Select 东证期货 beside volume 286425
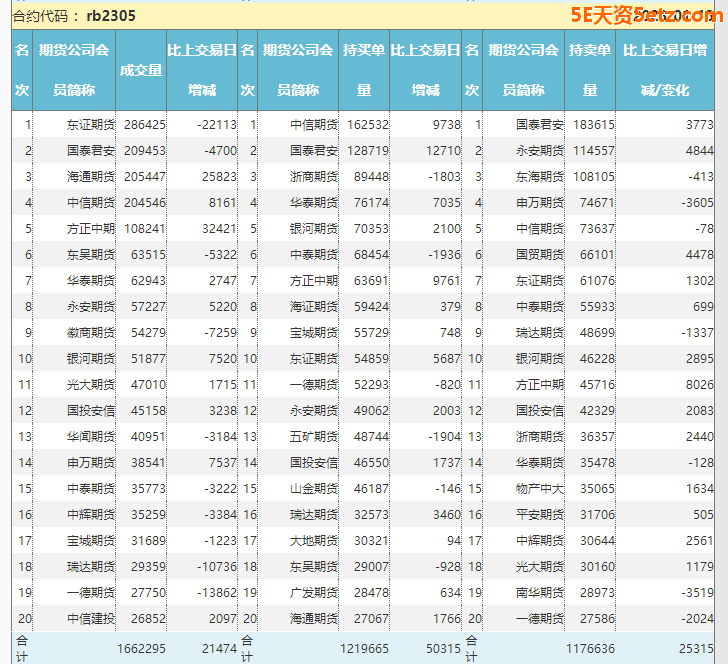Viewport: 728px width, 664px height. pos(91,125)
